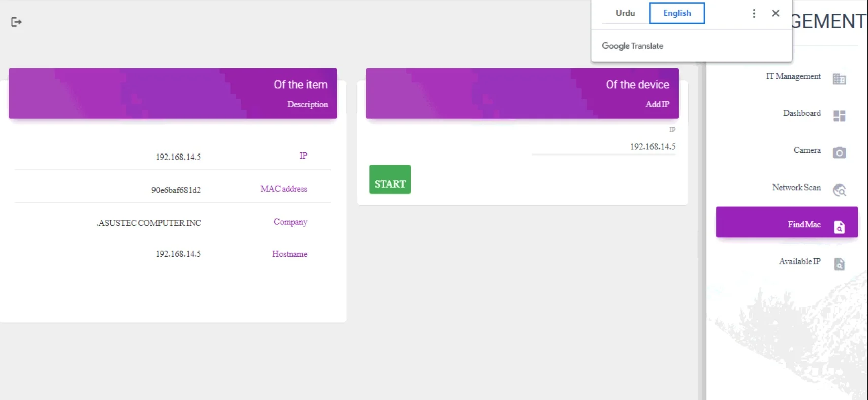This screenshot has height=400, width=868.
Task: Click the FindMac document search icon
Action: click(839, 227)
